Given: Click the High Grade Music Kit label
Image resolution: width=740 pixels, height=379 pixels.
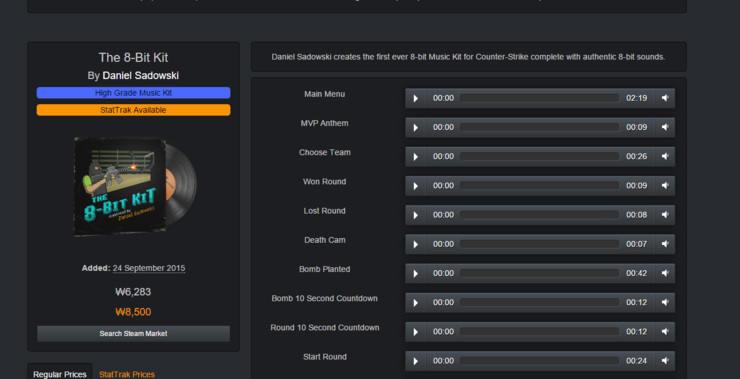Looking at the screenshot, I should [134, 93].
